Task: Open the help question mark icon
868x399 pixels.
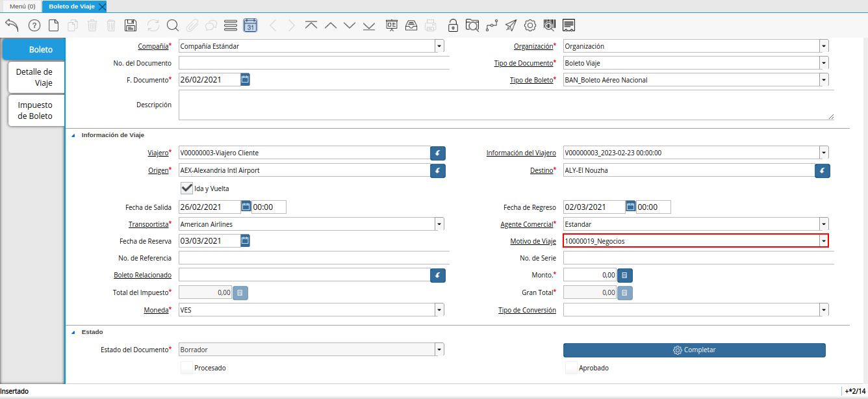Action: click(x=34, y=25)
